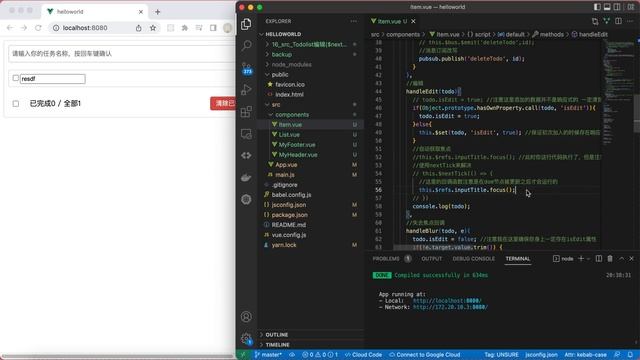Expand the TIMELINE section

[x=262, y=345]
